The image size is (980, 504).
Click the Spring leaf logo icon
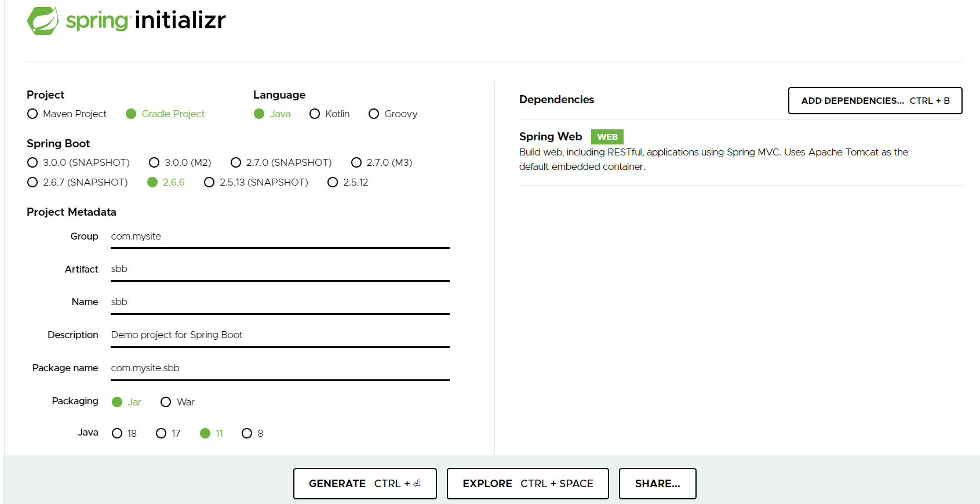click(43, 20)
